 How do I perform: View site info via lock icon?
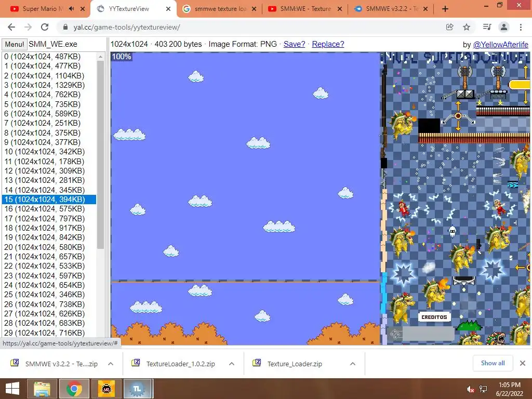tap(65, 27)
